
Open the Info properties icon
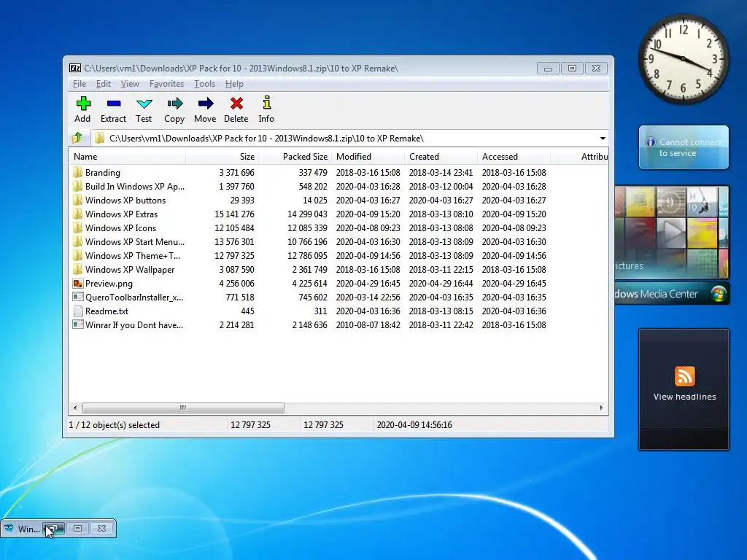coord(267,103)
